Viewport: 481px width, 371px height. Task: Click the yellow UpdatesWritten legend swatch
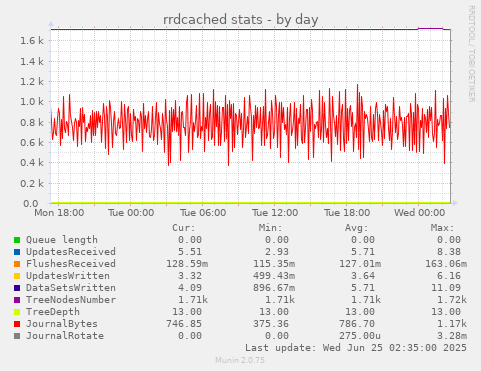[17, 276]
